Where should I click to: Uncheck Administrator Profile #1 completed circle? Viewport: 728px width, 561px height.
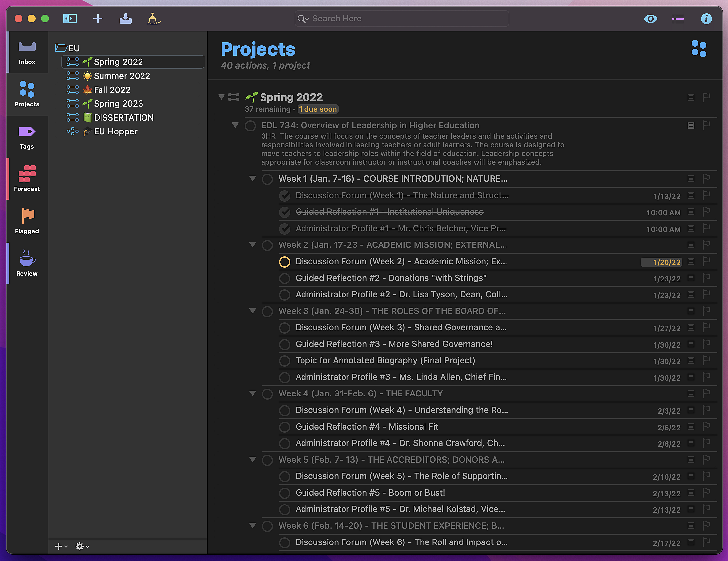pyautogui.click(x=285, y=229)
